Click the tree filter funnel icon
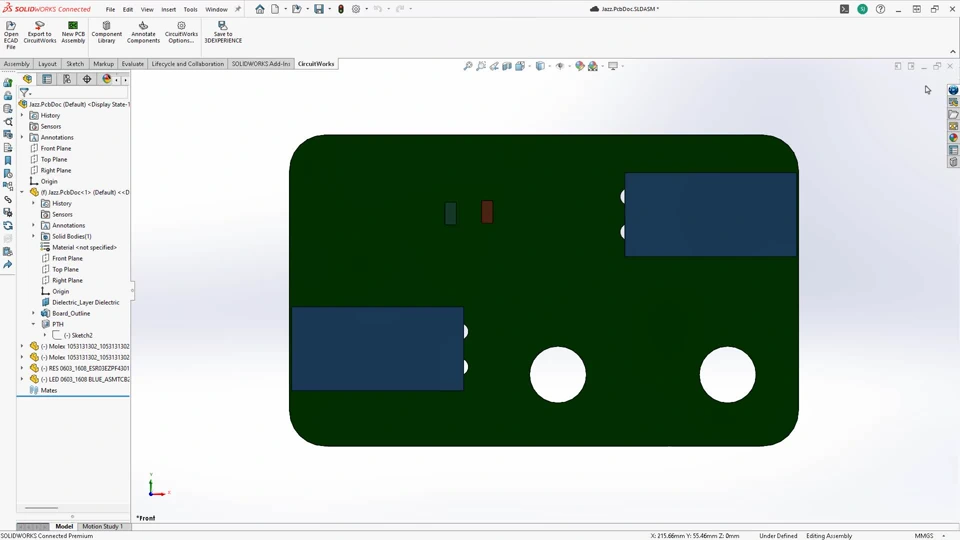Screen dimensions: 960x540 tap(24, 92)
